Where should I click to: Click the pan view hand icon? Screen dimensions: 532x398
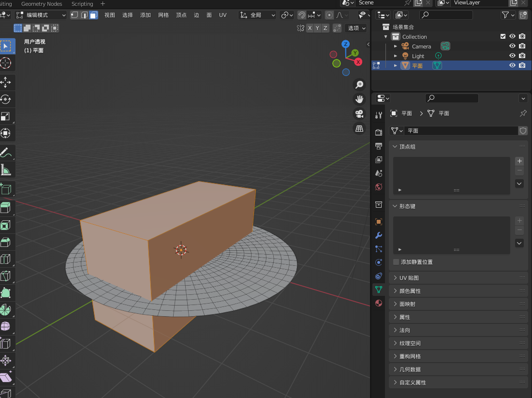point(359,99)
